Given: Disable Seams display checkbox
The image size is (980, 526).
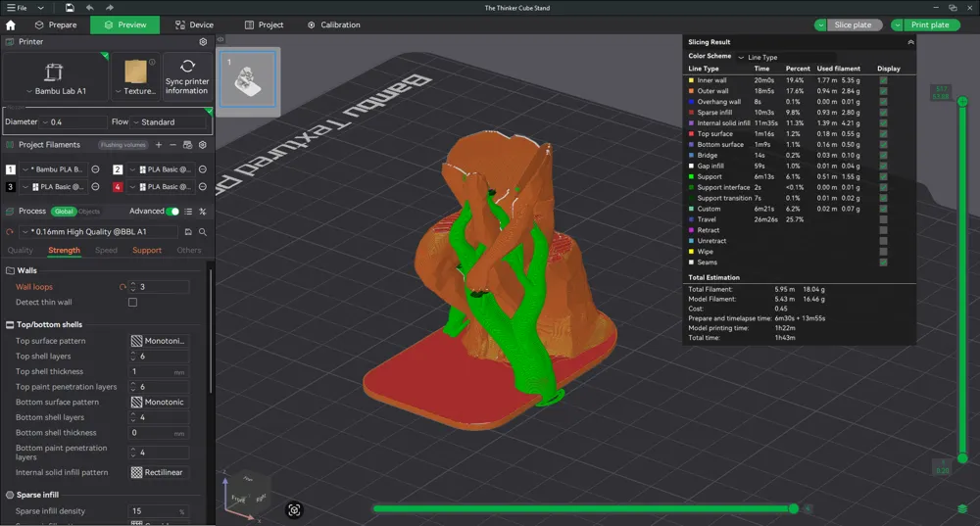Looking at the screenshot, I should click(883, 263).
